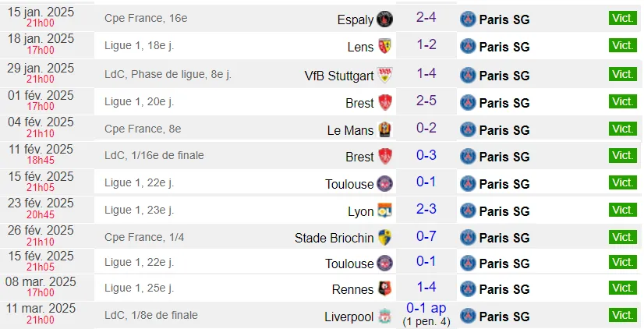Click PSG logo in the Espaly row

coord(468,19)
